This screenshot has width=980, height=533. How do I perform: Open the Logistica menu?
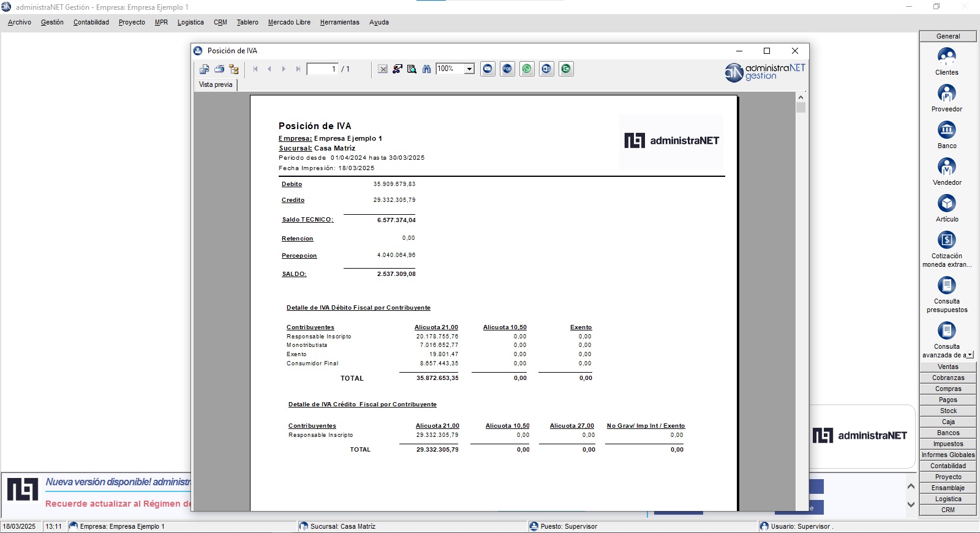point(190,22)
